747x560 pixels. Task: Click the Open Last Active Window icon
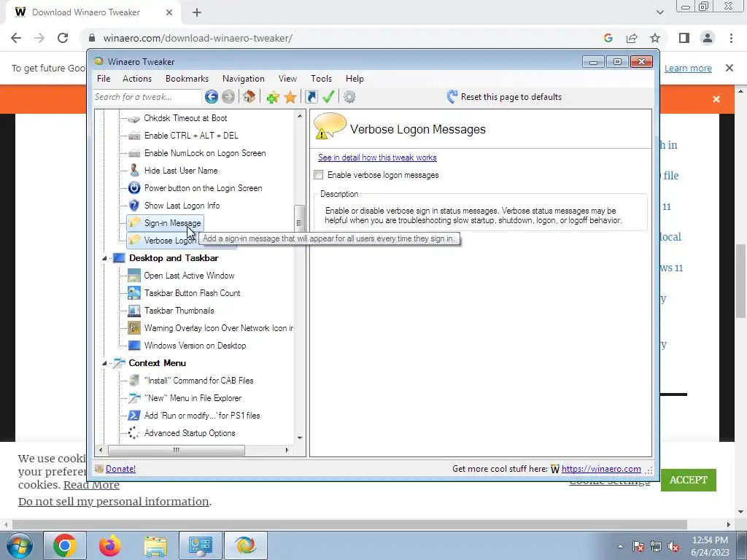(x=134, y=276)
